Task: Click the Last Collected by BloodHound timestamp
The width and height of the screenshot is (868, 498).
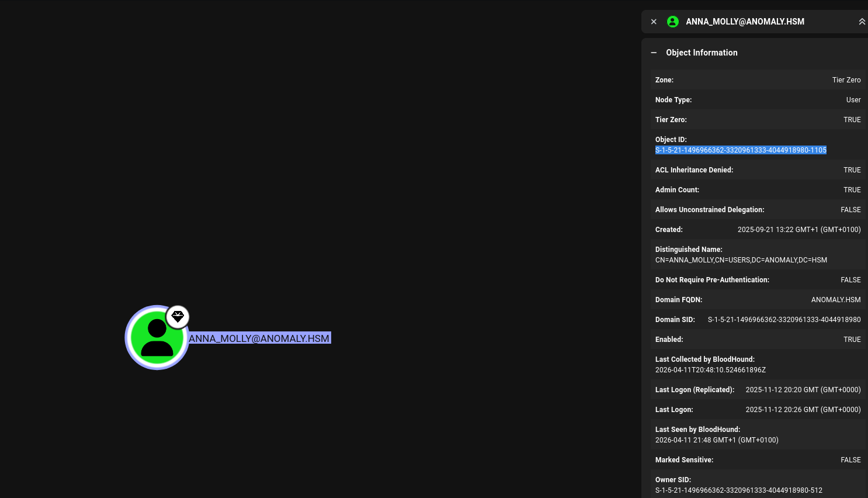Action: (x=710, y=370)
